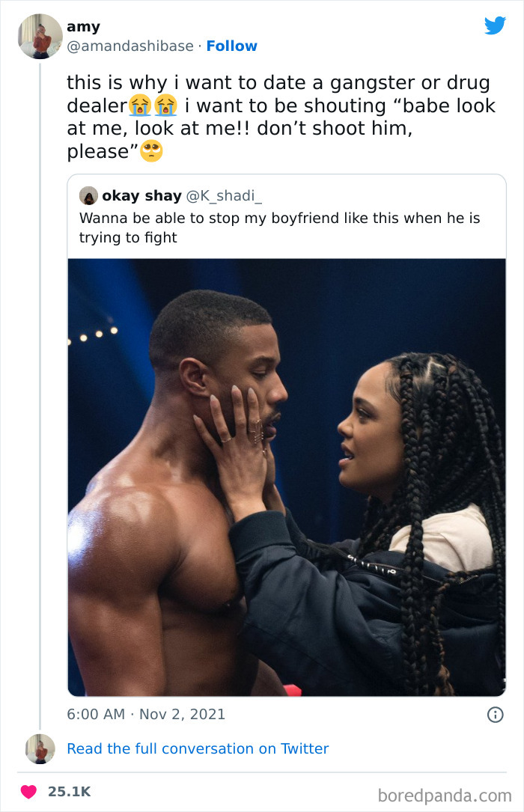Click the @K_shadi_ handle
The height and width of the screenshot is (812, 524).
click(x=224, y=196)
